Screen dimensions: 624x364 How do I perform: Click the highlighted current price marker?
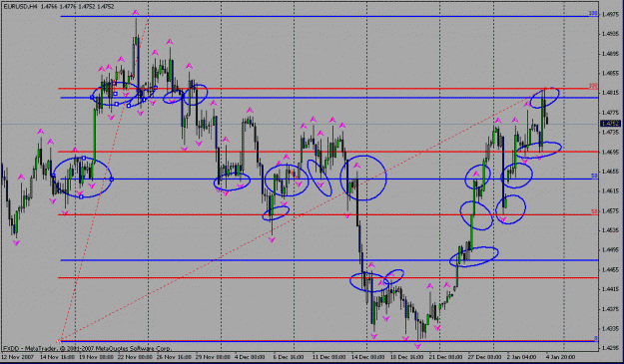coord(610,124)
